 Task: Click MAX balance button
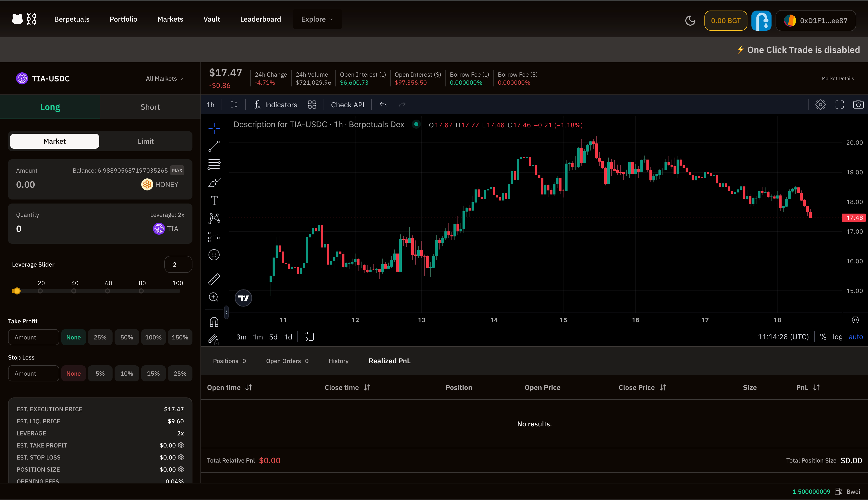177,170
